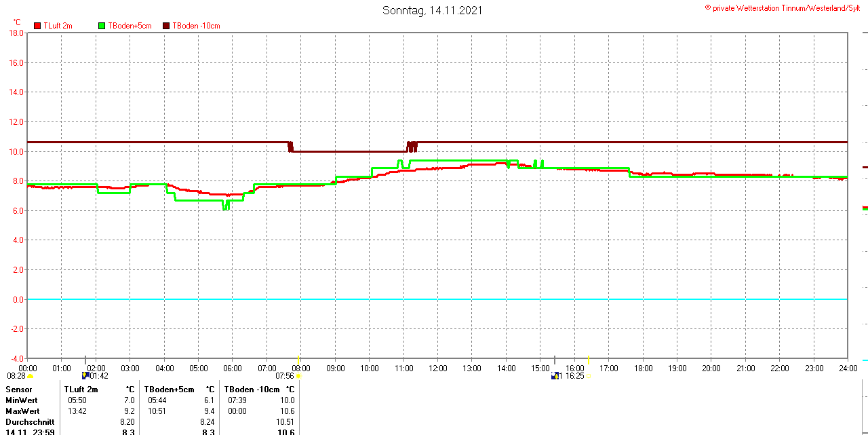Select the TBoden -10cm legend label
The height and width of the screenshot is (435, 868).
pyautogui.click(x=196, y=26)
